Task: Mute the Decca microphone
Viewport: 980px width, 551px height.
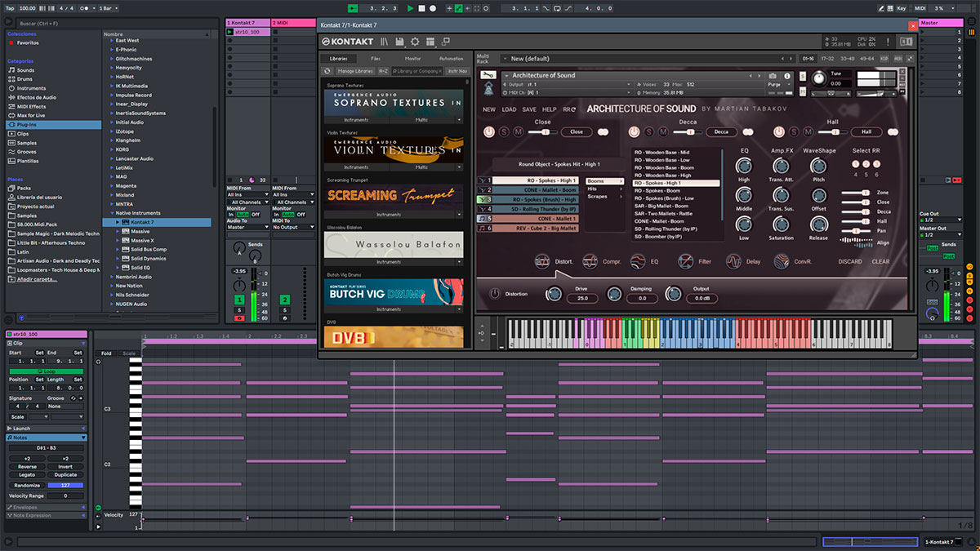Action: click(662, 131)
